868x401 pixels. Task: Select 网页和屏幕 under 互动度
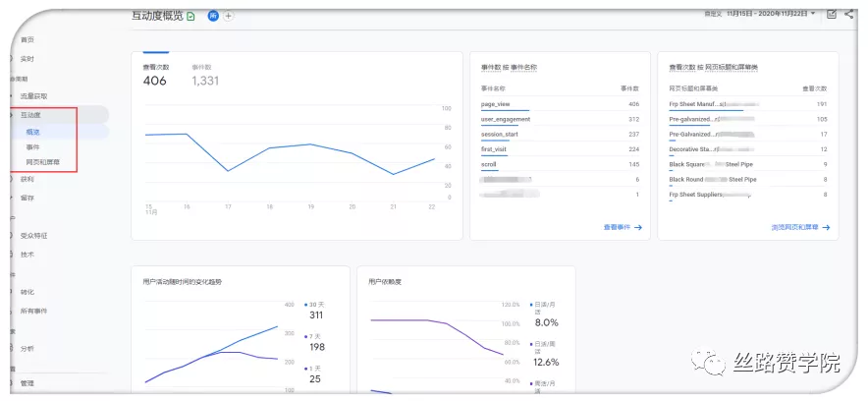point(43,163)
